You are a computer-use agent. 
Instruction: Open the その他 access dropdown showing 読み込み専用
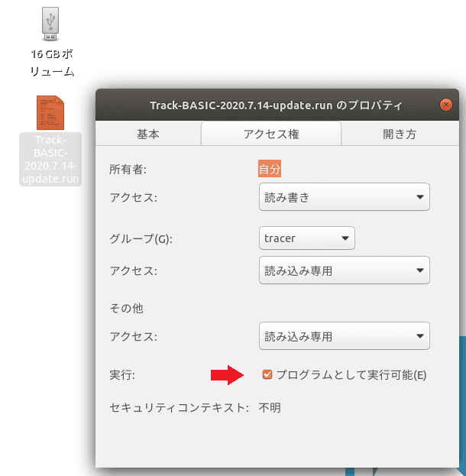(345, 335)
